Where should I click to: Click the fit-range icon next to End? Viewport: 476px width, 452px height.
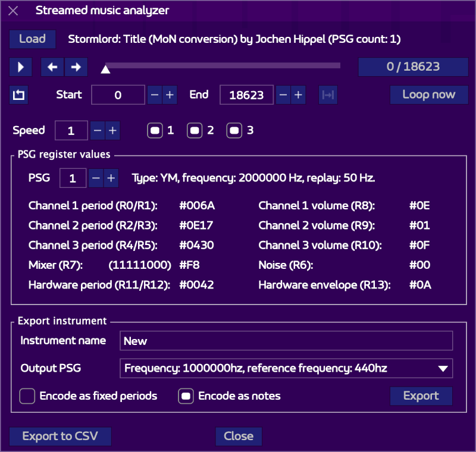pyautogui.click(x=327, y=95)
